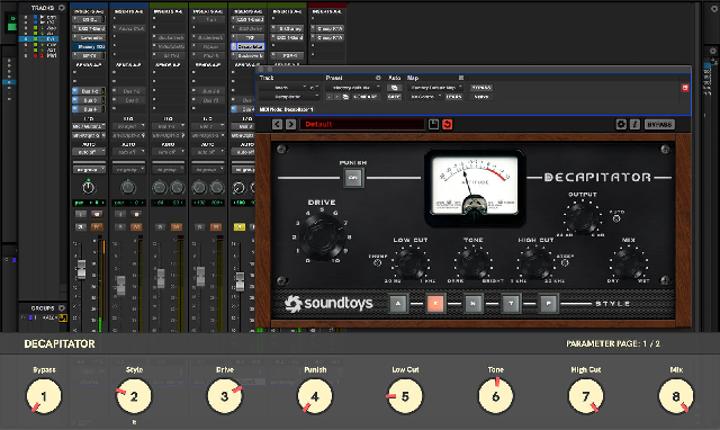The image size is (720, 430).
Task: Click the red revert preset icon
Action: click(x=447, y=124)
